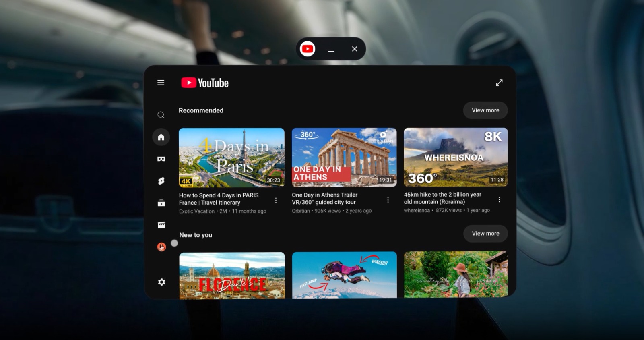Screen dimensions: 644x340
Task: Open options for Athens Trailer video
Action: pyautogui.click(x=388, y=200)
